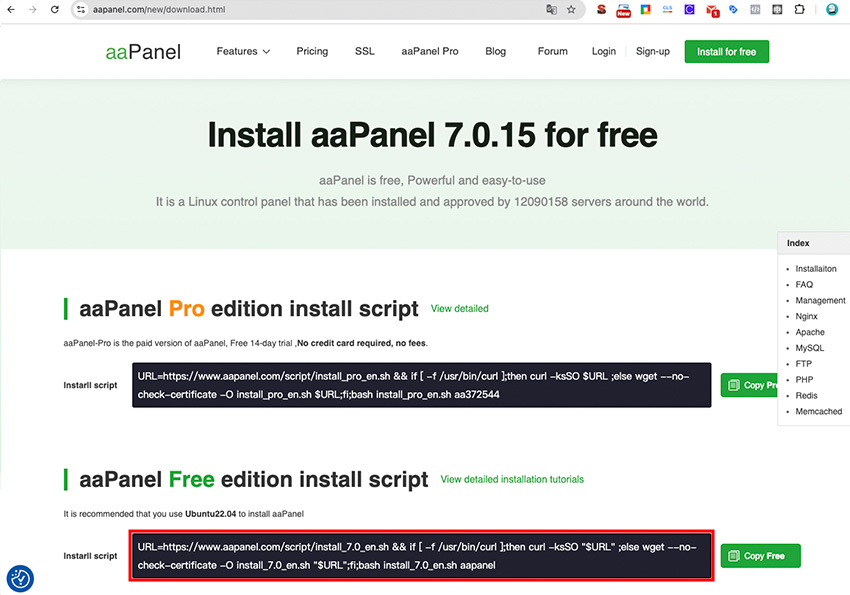The width and height of the screenshot is (850, 595).
Task: Open the grid-style extension icon
Action: pyautogui.click(x=777, y=9)
